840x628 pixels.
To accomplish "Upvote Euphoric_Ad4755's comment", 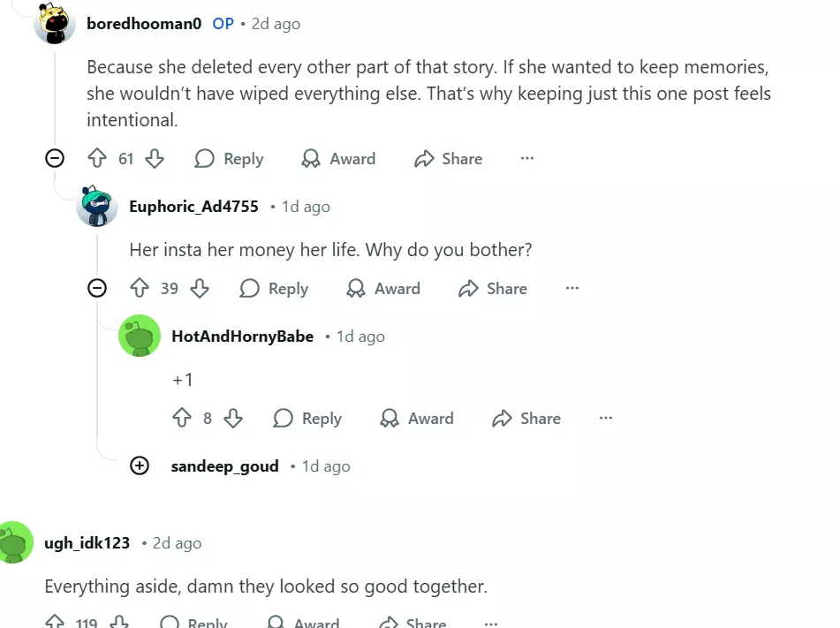I will [x=140, y=289].
